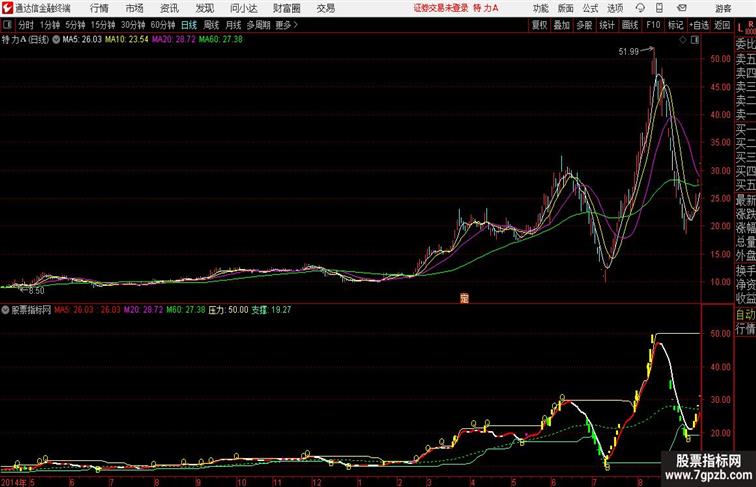756x487 pixels.
Task: Click the 买五 row in the order panel
Action: point(745,184)
